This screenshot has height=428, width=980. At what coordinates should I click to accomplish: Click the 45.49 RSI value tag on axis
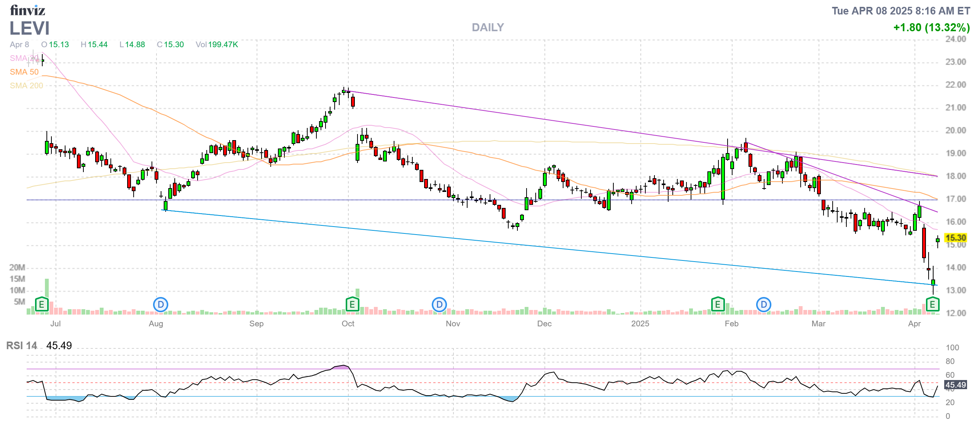click(x=955, y=385)
